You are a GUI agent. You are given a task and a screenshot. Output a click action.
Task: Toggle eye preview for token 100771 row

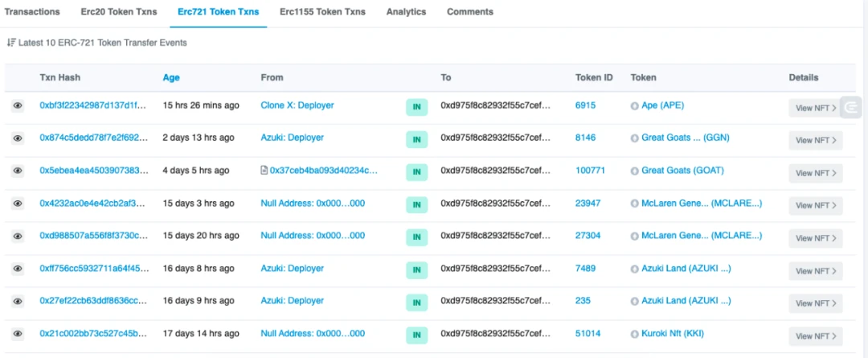pyautogui.click(x=18, y=171)
